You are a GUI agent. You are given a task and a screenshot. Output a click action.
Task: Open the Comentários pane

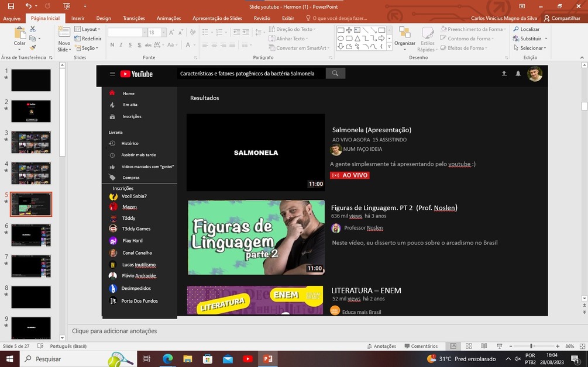point(421,346)
